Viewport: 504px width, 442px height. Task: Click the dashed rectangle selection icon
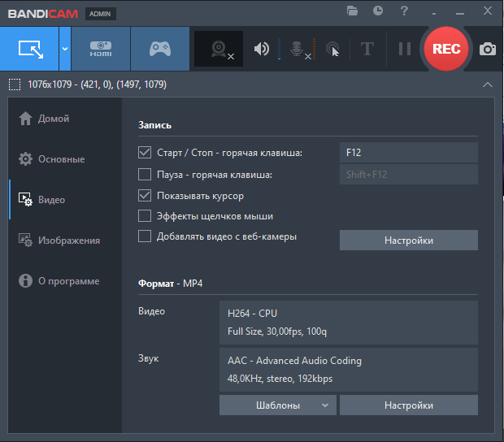[15, 84]
